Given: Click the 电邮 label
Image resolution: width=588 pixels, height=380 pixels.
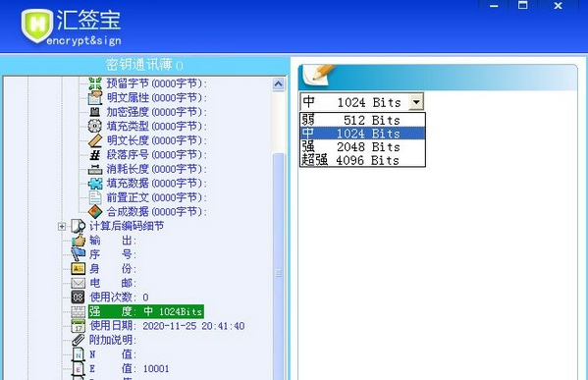Looking at the screenshot, I should coord(113,283).
